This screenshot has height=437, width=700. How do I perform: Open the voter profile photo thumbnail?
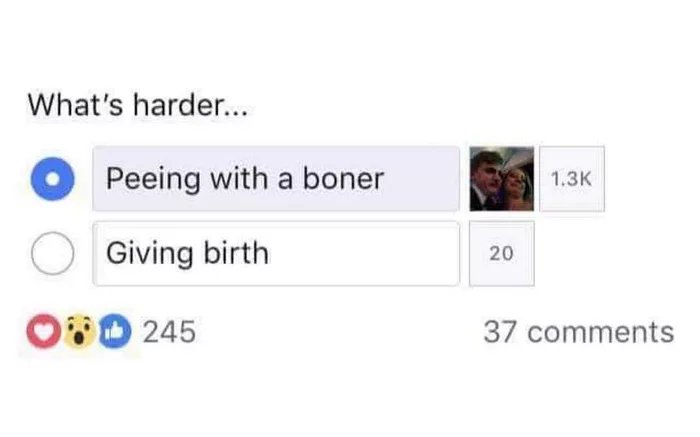(x=500, y=179)
